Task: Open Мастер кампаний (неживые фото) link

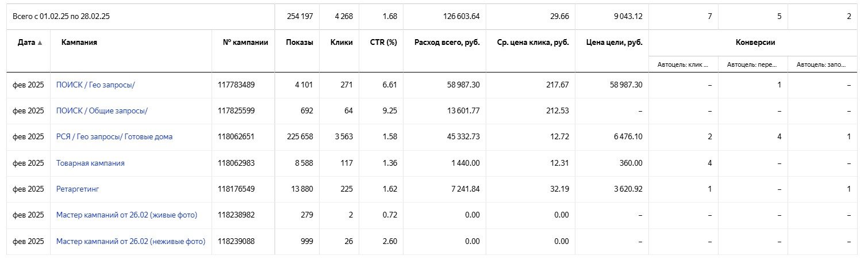Action: [130, 241]
